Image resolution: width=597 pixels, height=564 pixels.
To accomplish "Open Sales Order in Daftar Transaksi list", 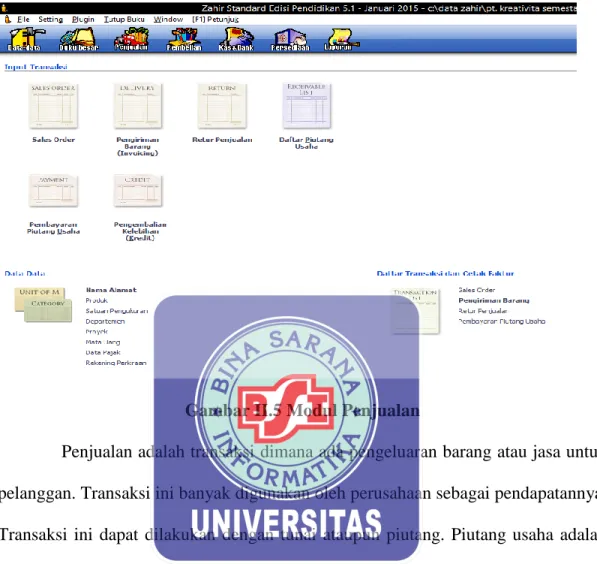I will click(477, 290).
